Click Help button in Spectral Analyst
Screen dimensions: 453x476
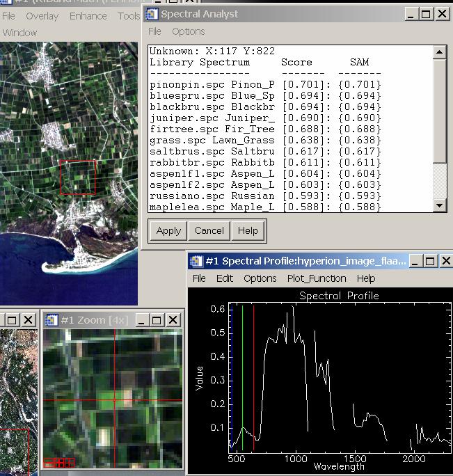[x=248, y=231]
